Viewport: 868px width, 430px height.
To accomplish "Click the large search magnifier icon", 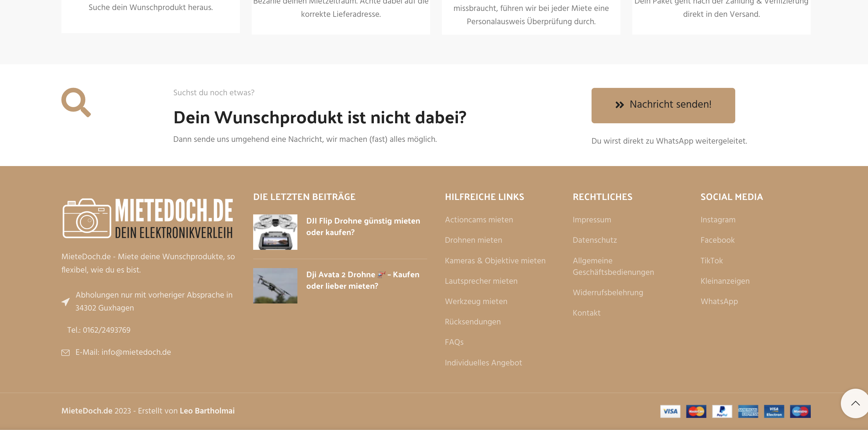I will pos(76,102).
